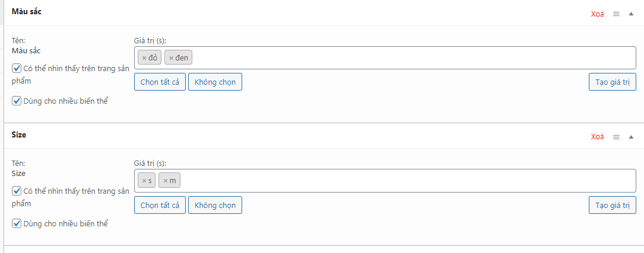
Task: Click 'Xoá' to delete Màu sắc attribute
Action: click(597, 14)
